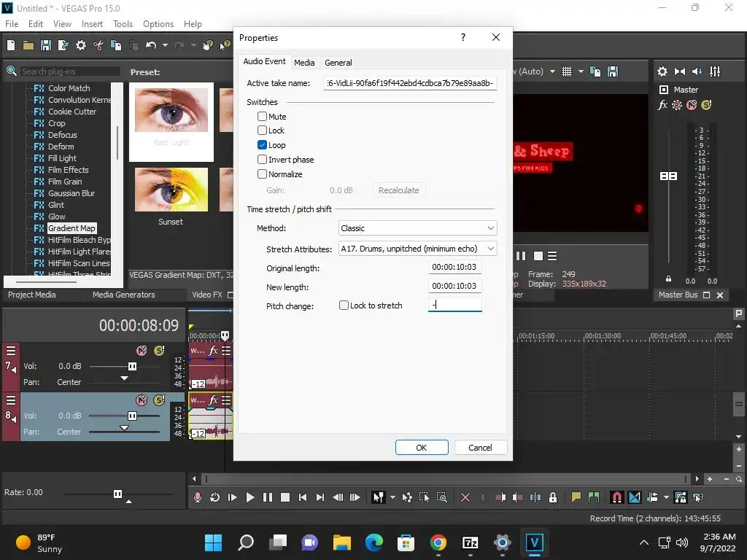Click save snapshot icon in preview
Screen dimensions: 747x560
click(x=613, y=71)
